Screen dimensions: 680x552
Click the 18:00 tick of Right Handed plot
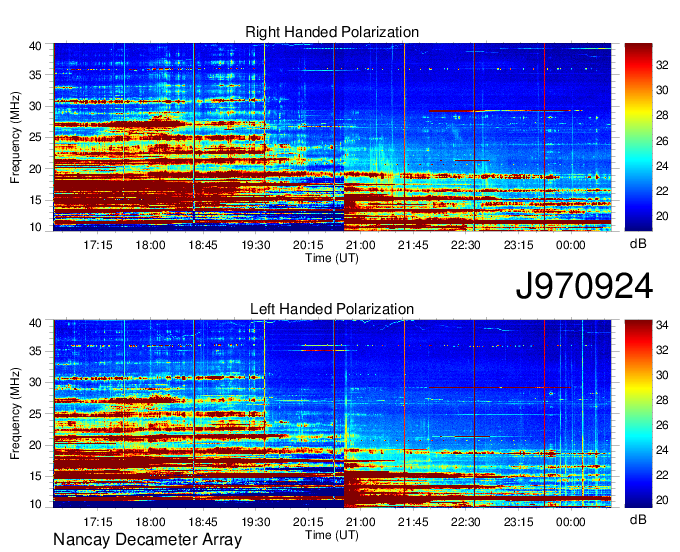pyautogui.click(x=150, y=245)
